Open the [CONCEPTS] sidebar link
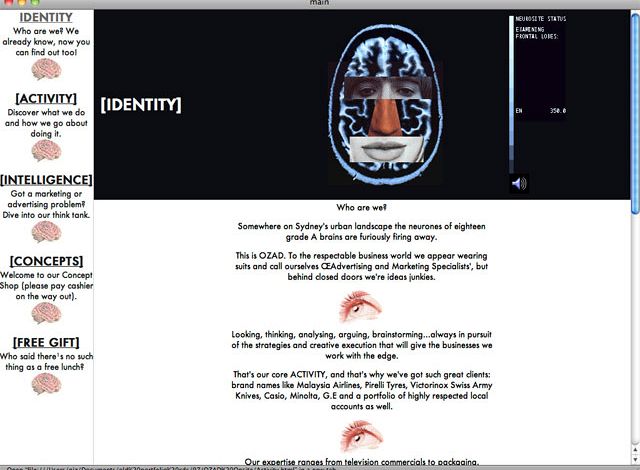Screen dimensions: 640x470 pyautogui.click(x=46, y=261)
